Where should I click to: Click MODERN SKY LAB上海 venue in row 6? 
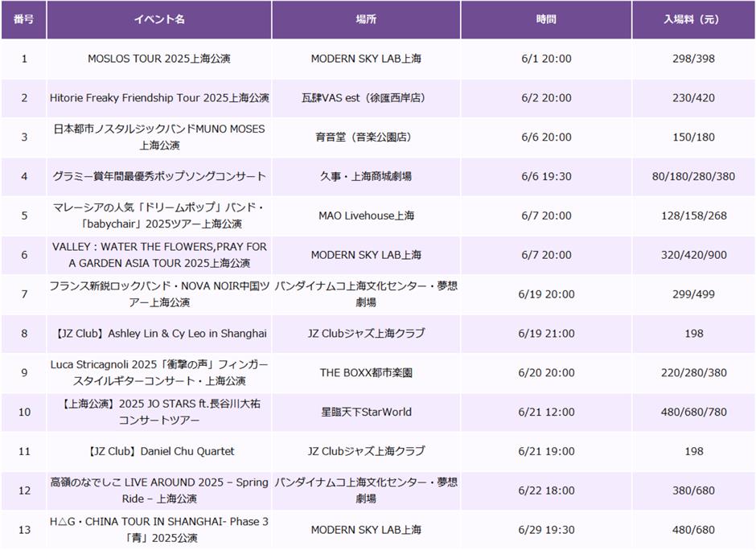coord(366,255)
